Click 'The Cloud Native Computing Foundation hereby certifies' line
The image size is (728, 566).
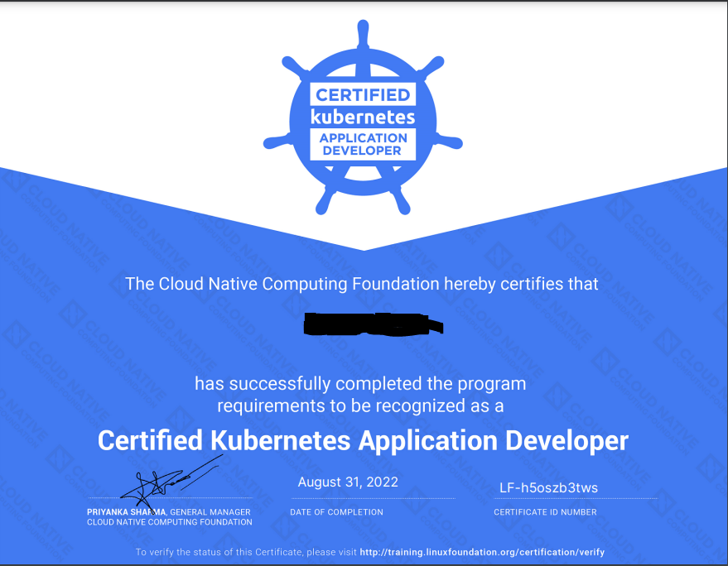(x=361, y=284)
